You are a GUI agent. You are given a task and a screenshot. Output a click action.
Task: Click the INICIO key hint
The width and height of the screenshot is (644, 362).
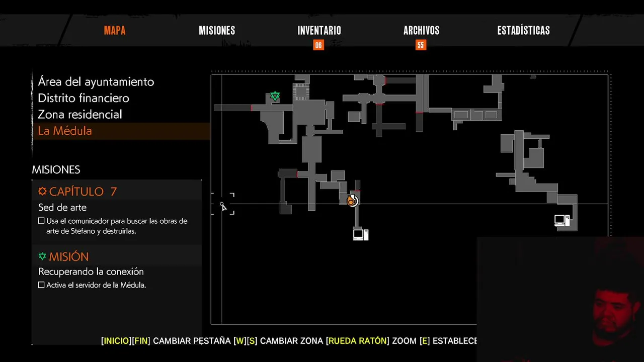pos(116,341)
